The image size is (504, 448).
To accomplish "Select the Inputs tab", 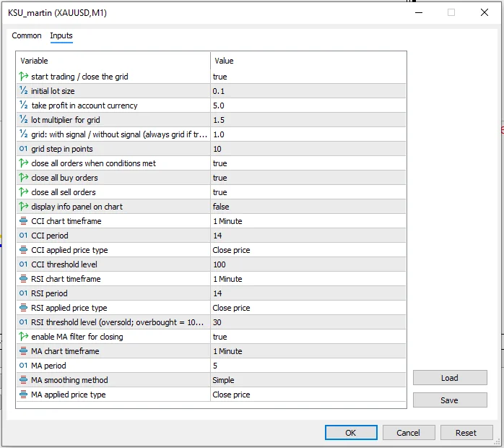I will [61, 35].
